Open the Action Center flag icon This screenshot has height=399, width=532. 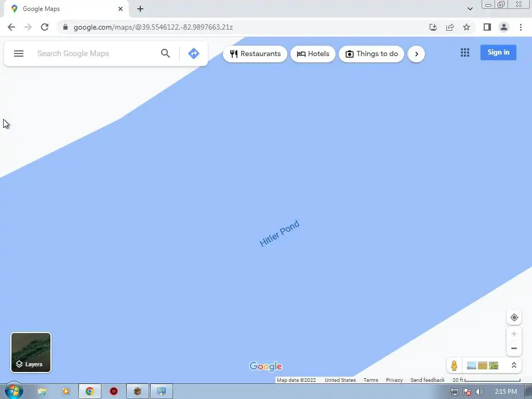(467, 392)
